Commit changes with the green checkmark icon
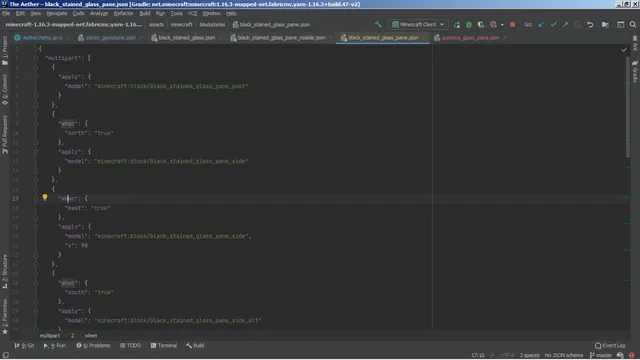 [x=553, y=24]
